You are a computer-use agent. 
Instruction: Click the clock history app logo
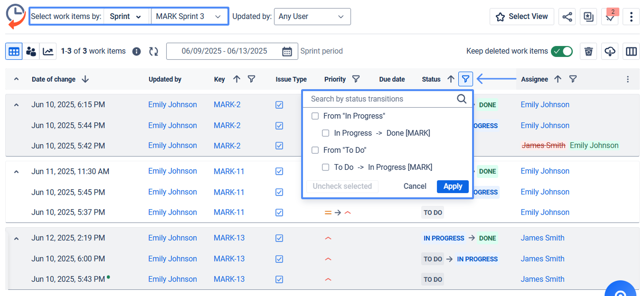pyautogui.click(x=16, y=16)
